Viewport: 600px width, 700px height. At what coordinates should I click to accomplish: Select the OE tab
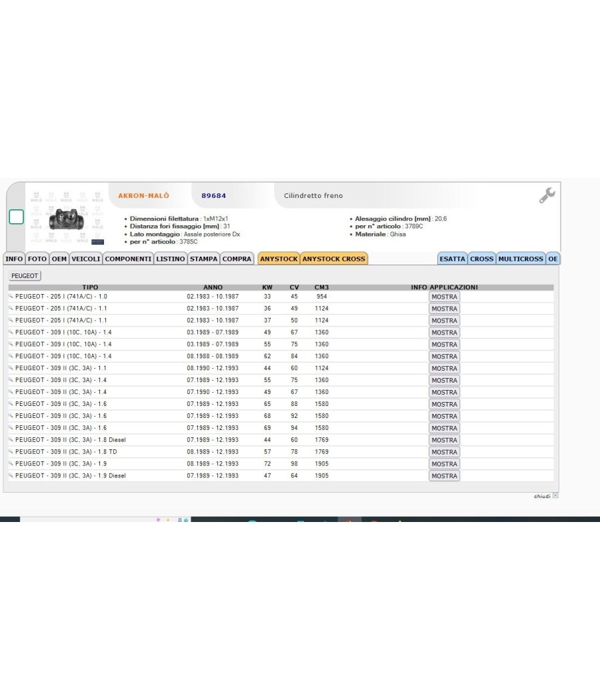(553, 259)
